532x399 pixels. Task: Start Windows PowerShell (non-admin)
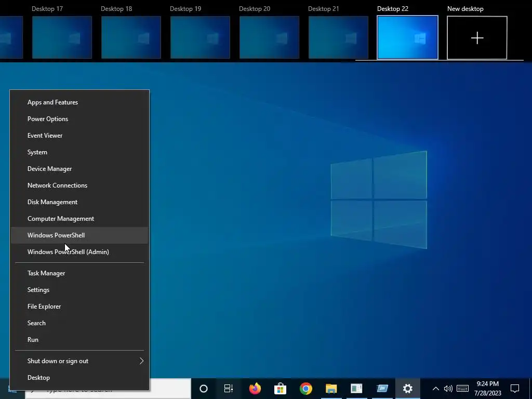pyautogui.click(x=79, y=235)
